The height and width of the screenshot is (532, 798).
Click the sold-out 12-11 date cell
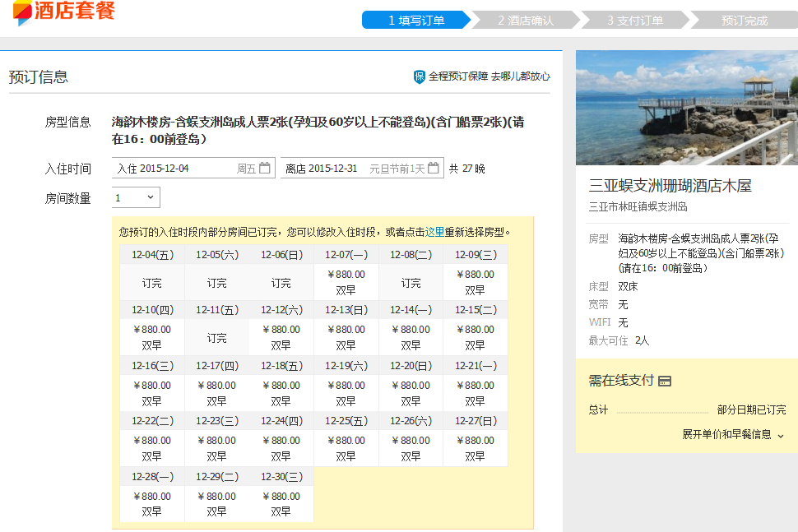[x=216, y=337]
